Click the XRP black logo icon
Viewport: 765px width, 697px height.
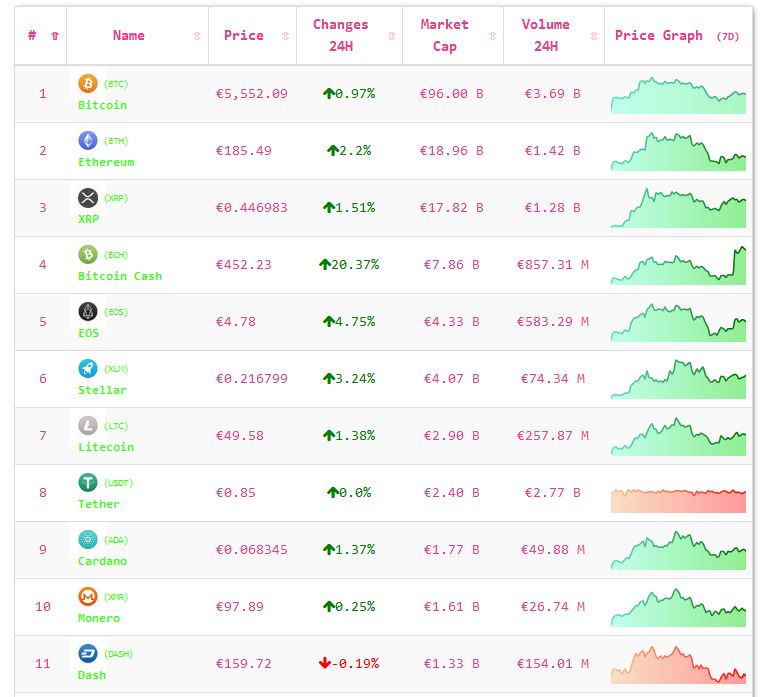(87, 198)
